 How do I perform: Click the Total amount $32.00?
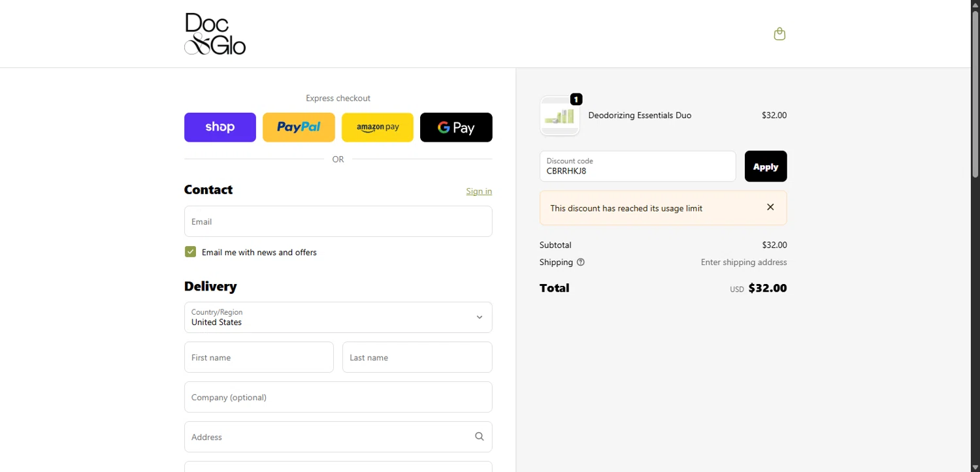coord(768,288)
